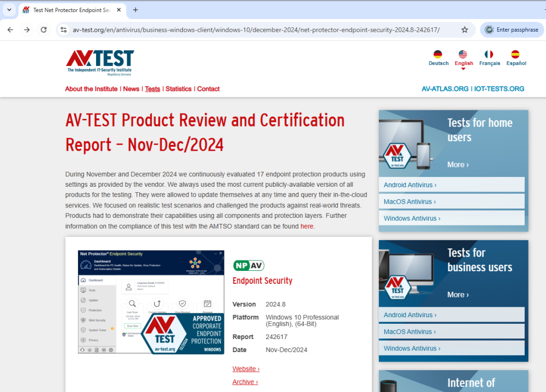Click the browser back arrow
The height and width of the screenshot is (392, 546).
(x=10, y=30)
